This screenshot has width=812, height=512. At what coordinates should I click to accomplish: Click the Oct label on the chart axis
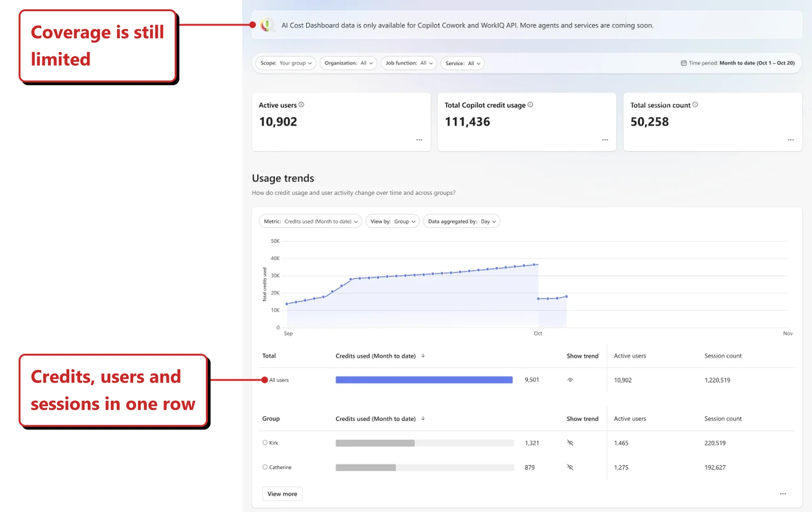(x=538, y=333)
